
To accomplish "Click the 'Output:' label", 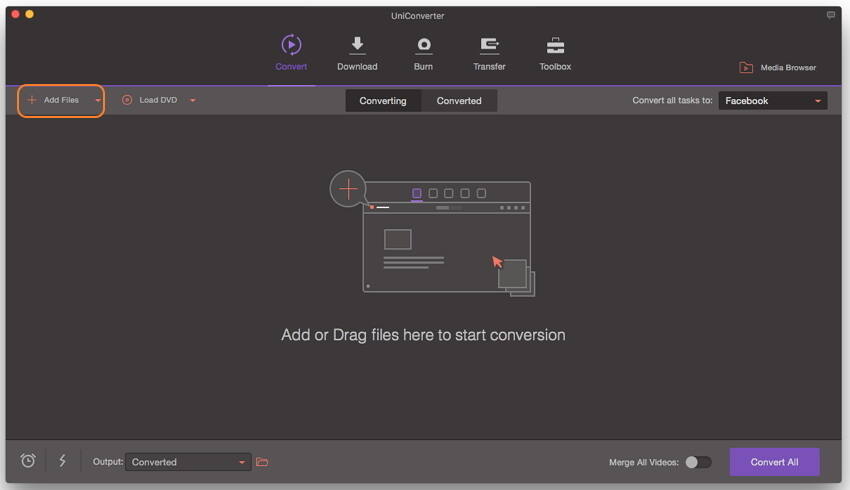I will pos(108,462).
